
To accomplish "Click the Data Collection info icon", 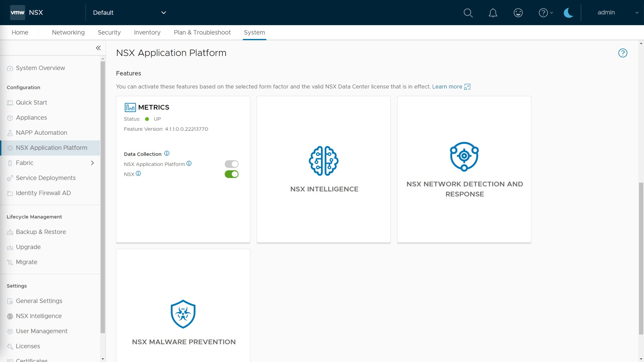I will [x=167, y=154].
